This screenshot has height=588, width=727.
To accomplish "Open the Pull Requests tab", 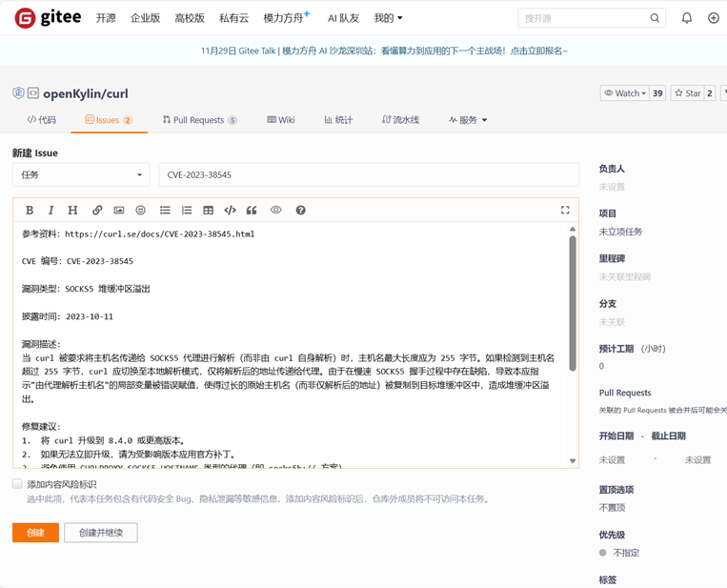I will pos(200,120).
